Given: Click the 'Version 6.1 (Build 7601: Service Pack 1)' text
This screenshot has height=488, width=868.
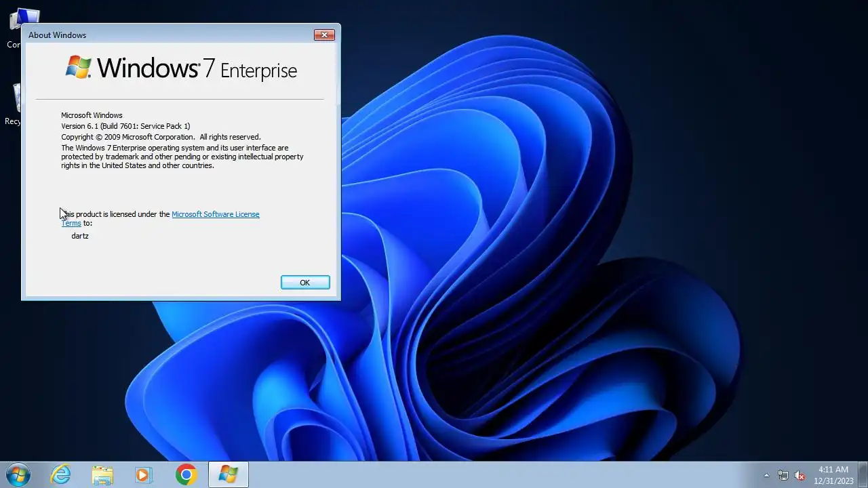Looking at the screenshot, I should (x=125, y=126).
